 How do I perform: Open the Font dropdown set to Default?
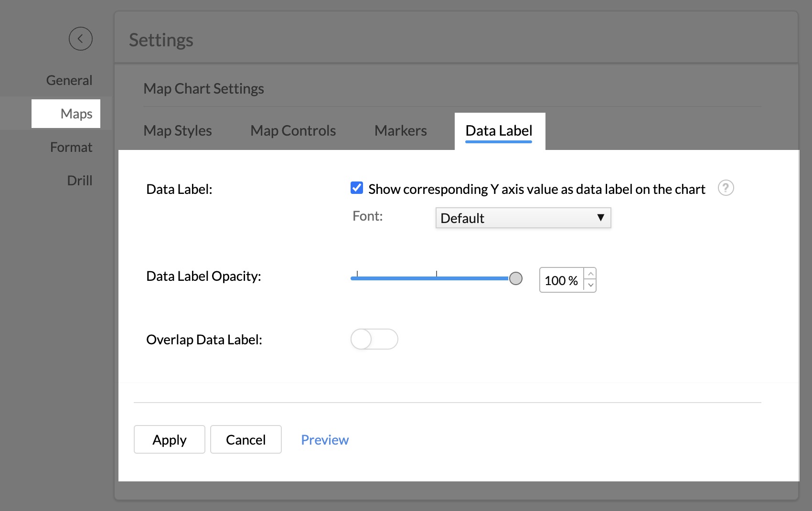(523, 218)
